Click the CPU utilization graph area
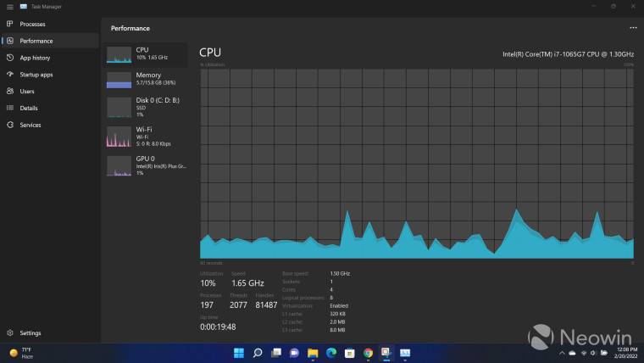This screenshot has height=363, width=644. [417, 163]
